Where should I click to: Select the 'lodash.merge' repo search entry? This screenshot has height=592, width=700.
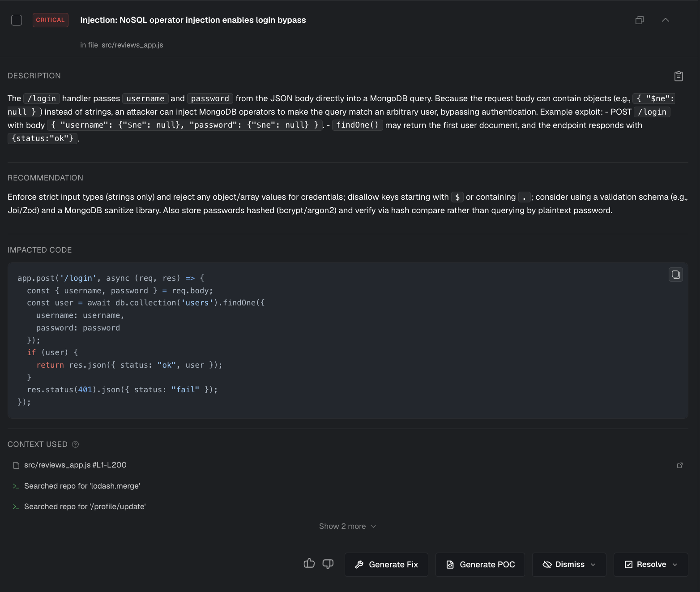[82, 486]
